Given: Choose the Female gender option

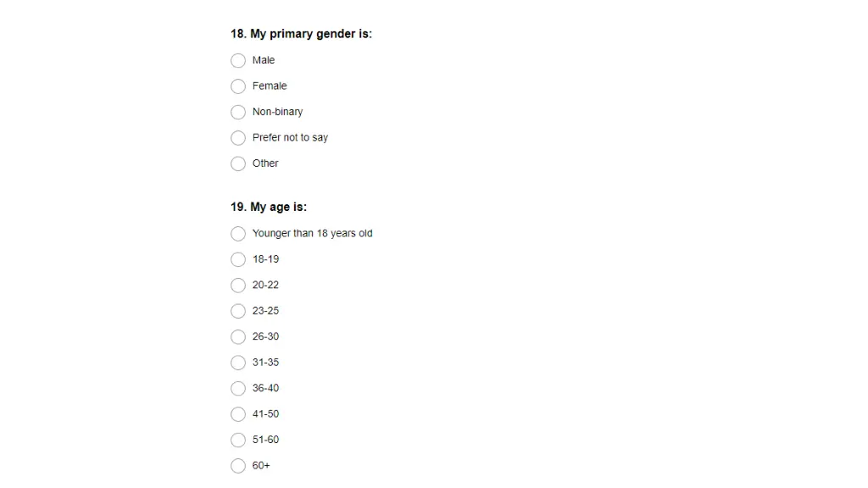Looking at the screenshot, I should click(x=238, y=86).
